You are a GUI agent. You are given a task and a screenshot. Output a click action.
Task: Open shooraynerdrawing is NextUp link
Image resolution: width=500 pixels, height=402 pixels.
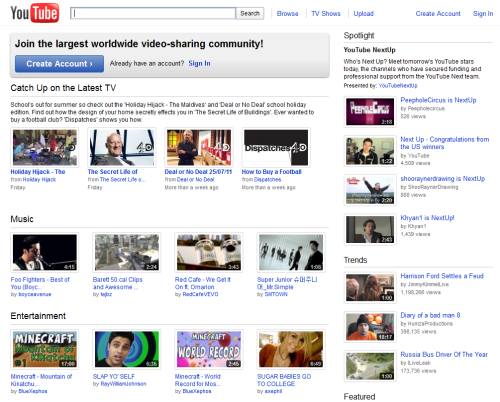coord(443,178)
